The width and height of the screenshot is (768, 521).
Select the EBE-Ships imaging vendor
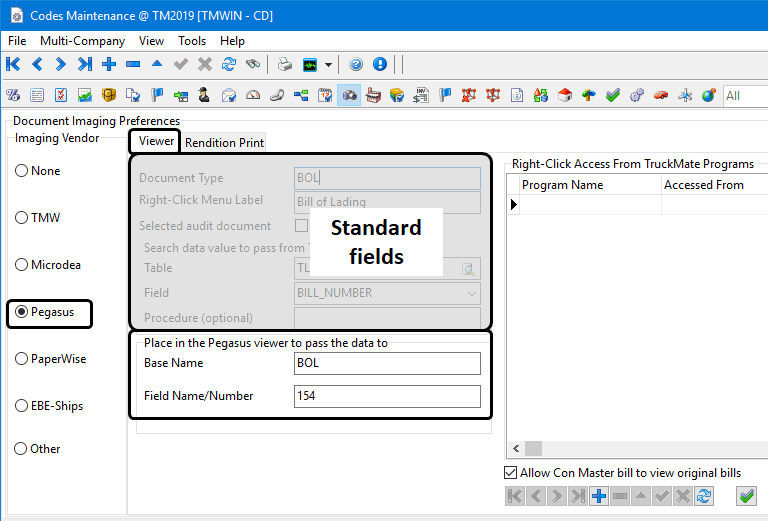(x=49, y=406)
